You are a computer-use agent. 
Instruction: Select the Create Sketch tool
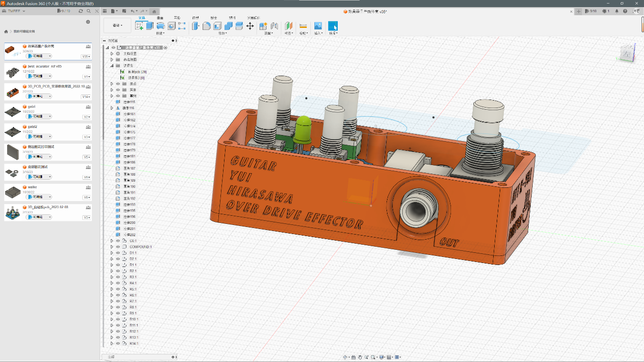[140, 26]
